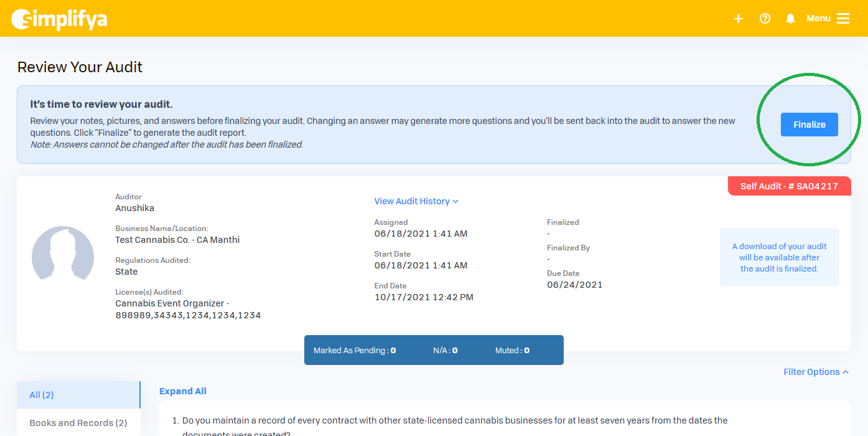
Task: Select the All (2) tab
Action: [x=78, y=395]
